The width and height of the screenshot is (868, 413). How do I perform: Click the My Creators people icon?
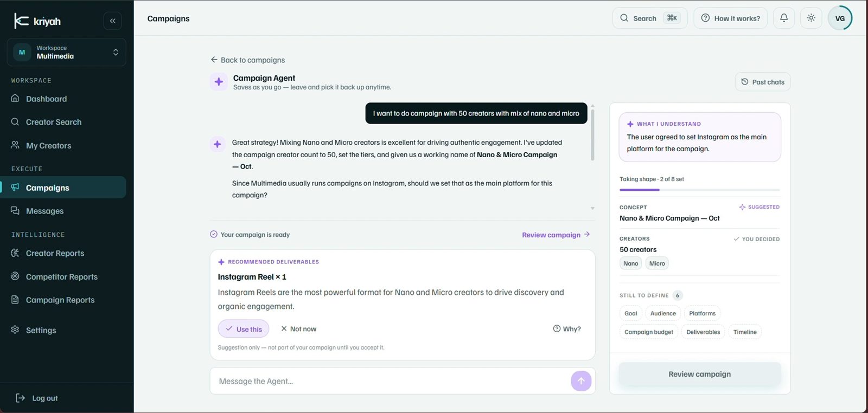(x=15, y=145)
